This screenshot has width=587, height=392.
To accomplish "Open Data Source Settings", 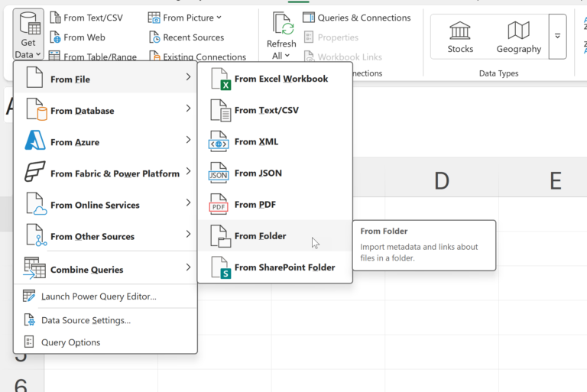I will point(86,320).
